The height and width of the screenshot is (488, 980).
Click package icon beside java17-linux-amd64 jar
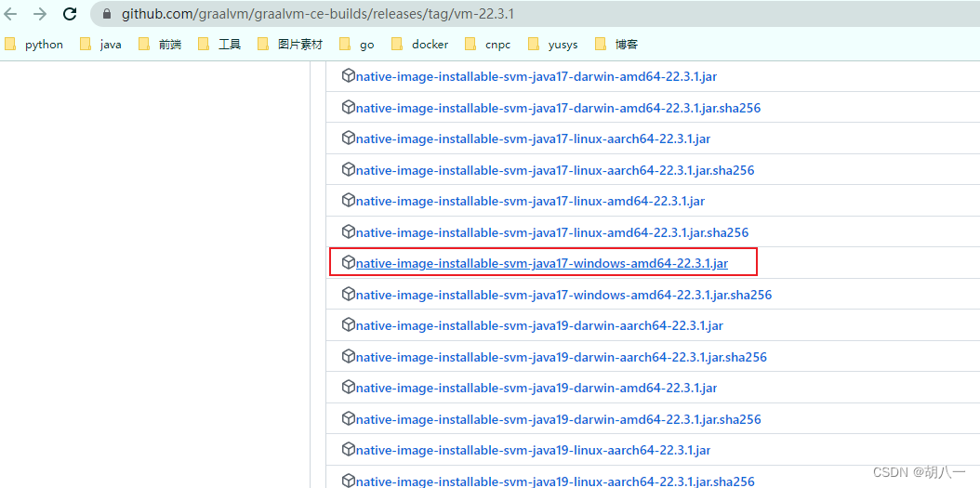tap(348, 201)
